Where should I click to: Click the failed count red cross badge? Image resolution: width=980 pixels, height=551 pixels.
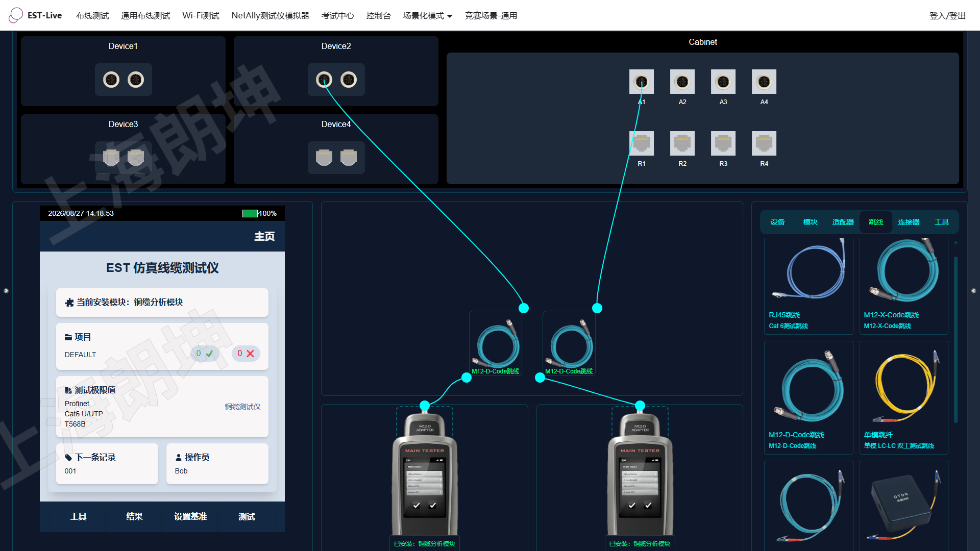pos(246,354)
